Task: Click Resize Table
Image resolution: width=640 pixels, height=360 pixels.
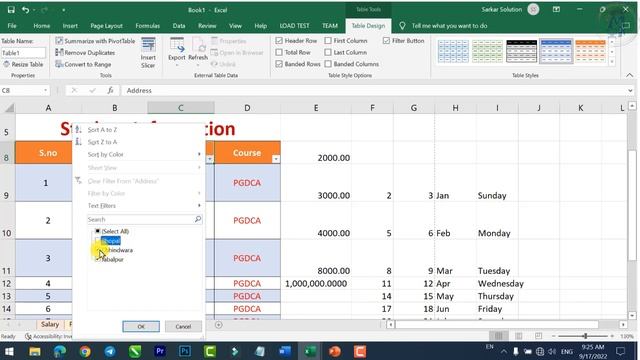Action: pos(23,64)
